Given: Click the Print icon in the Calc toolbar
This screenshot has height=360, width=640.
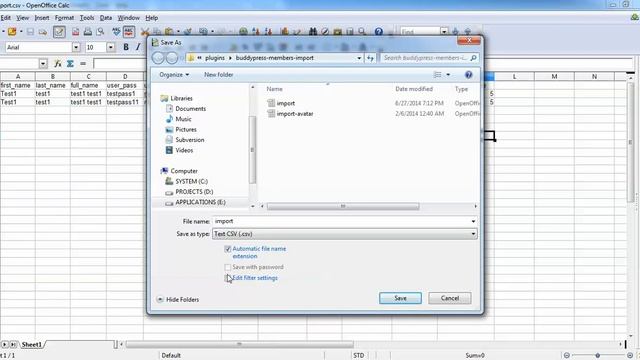Looking at the screenshot, I should pos(88,31).
